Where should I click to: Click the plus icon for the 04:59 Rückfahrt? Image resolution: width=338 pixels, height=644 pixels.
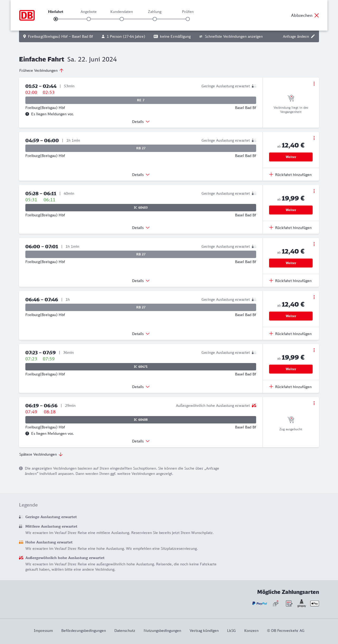pyautogui.click(x=271, y=174)
